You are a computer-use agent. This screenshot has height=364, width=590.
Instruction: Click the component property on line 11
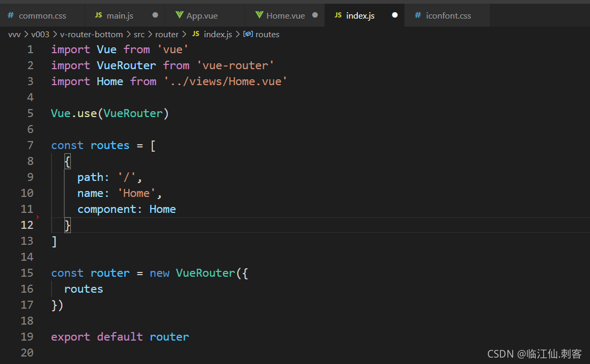coord(107,209)
